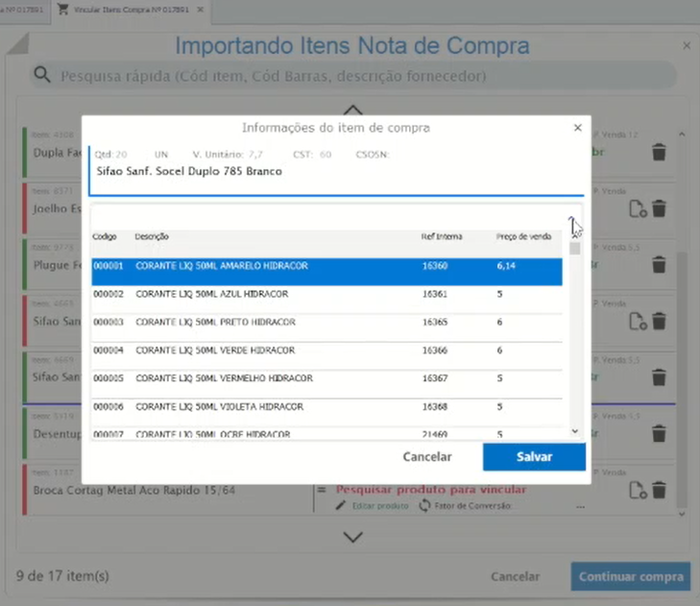700x606 pixels.
Task: Click the product search field above the table
Action: pos(326,215)
